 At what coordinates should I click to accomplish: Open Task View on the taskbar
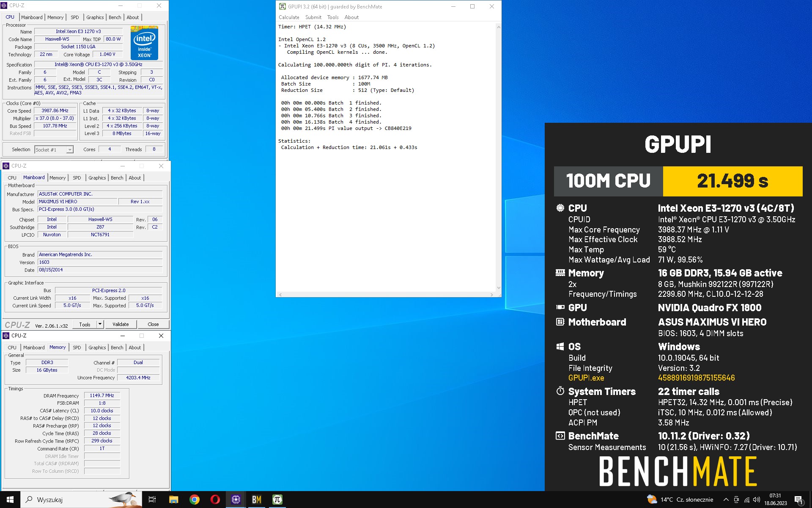click(x=152, y=500)
